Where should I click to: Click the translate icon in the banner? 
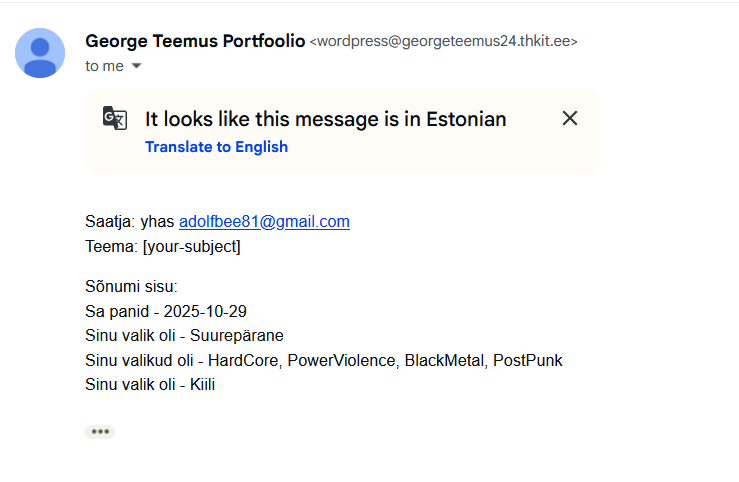(115, 119)
